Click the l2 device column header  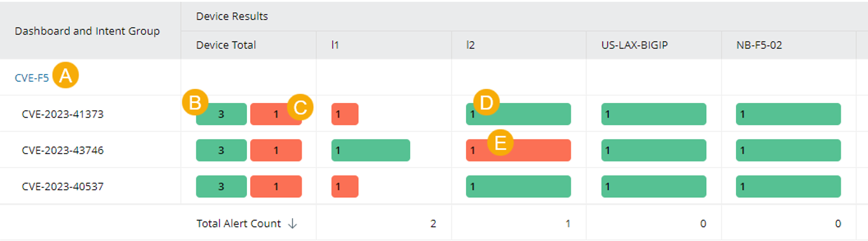coord(470,45)
